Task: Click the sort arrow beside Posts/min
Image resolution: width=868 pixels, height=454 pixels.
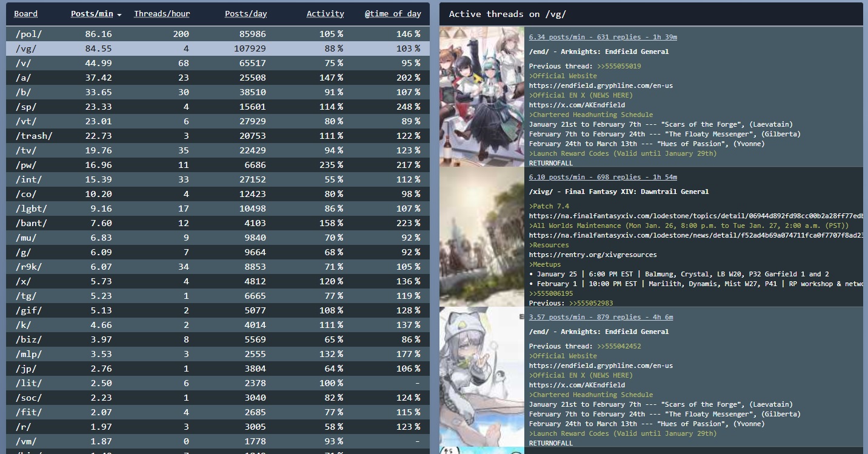Action: 119,15
